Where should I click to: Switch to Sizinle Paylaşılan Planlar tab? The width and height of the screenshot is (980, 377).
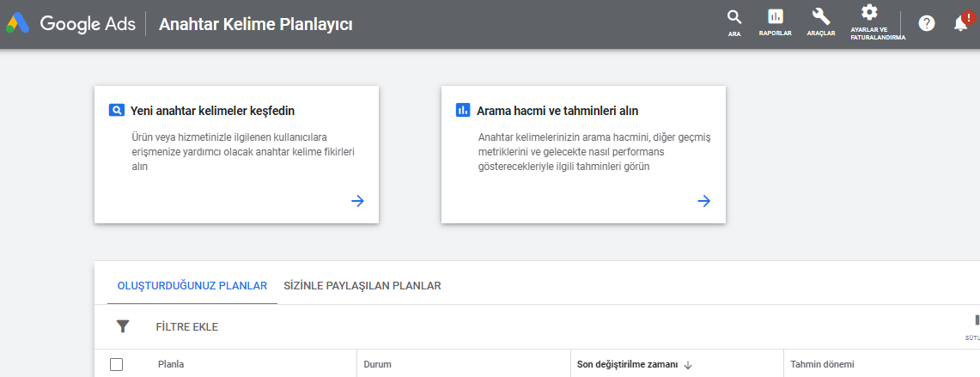point(362,286)
